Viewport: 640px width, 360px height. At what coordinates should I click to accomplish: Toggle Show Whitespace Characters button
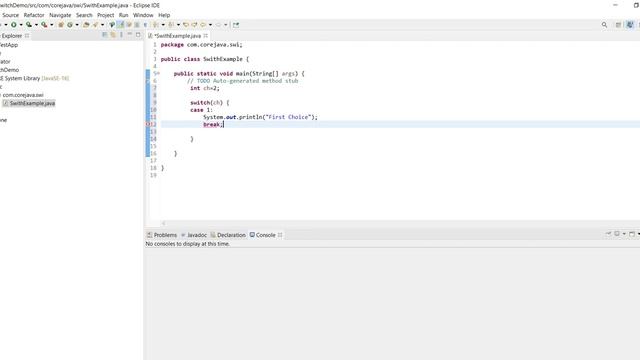(x=145, y=25)
